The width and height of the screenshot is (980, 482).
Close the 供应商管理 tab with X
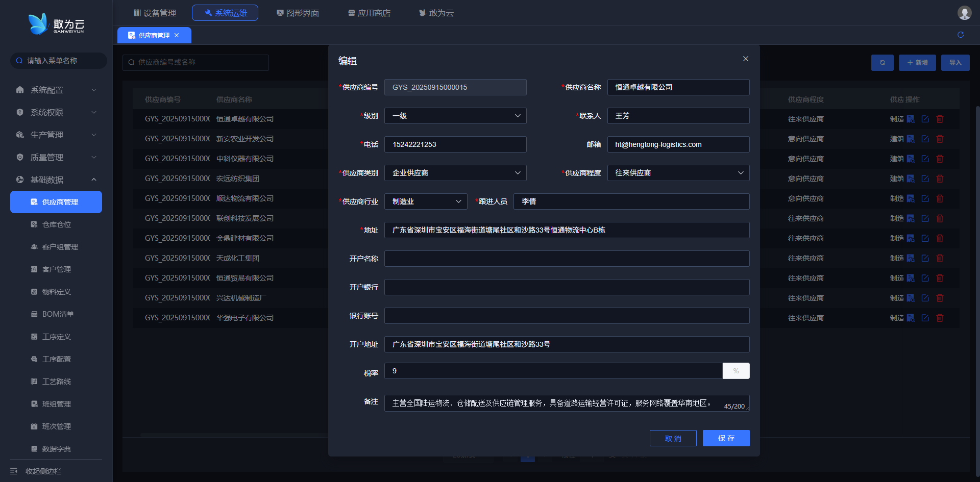pyautogui.click(x=177, y=35)
